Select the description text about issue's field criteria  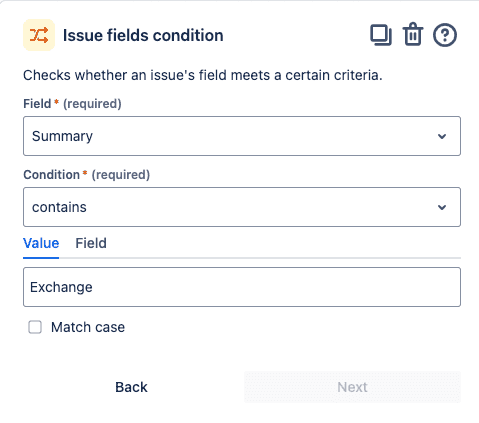coord(203,75)
